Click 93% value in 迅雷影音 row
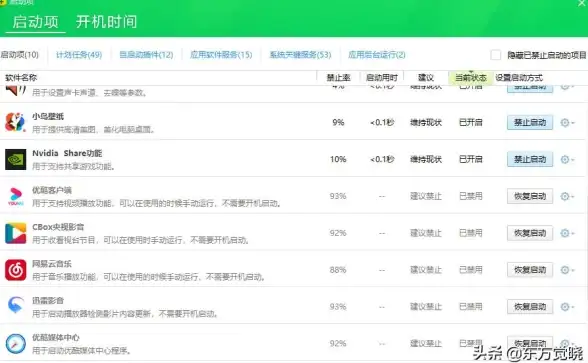 tap(338, 307)
